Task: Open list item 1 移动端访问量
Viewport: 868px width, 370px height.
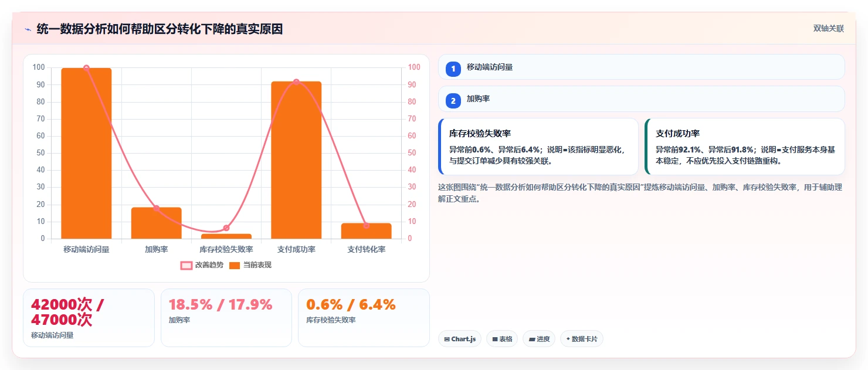Action: 642,67
